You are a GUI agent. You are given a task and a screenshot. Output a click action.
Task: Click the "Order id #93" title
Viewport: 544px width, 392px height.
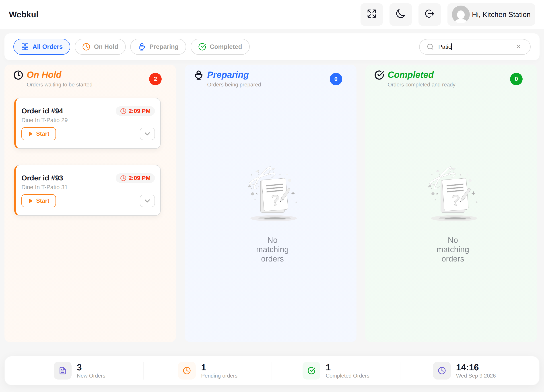(x=42, y=178)
